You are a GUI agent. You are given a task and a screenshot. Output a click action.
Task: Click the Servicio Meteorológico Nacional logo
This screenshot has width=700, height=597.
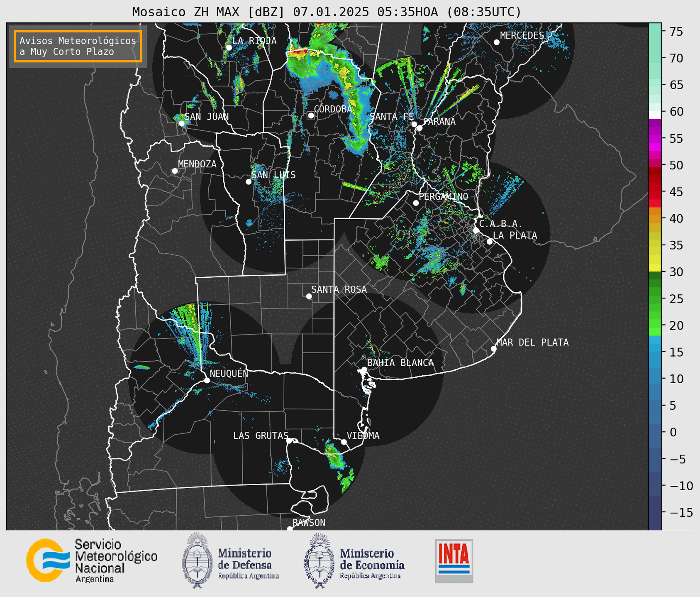click(92, 560)
